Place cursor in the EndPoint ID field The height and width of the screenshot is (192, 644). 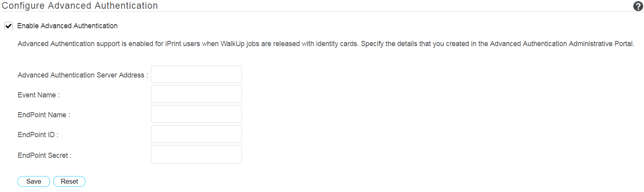(196, 134)
